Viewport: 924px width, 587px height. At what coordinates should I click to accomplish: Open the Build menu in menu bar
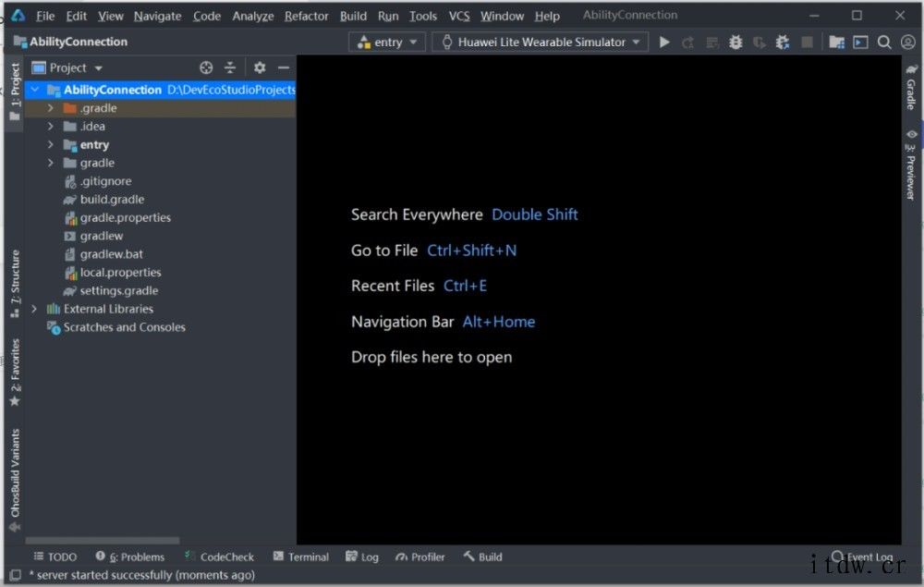(353, 16)
